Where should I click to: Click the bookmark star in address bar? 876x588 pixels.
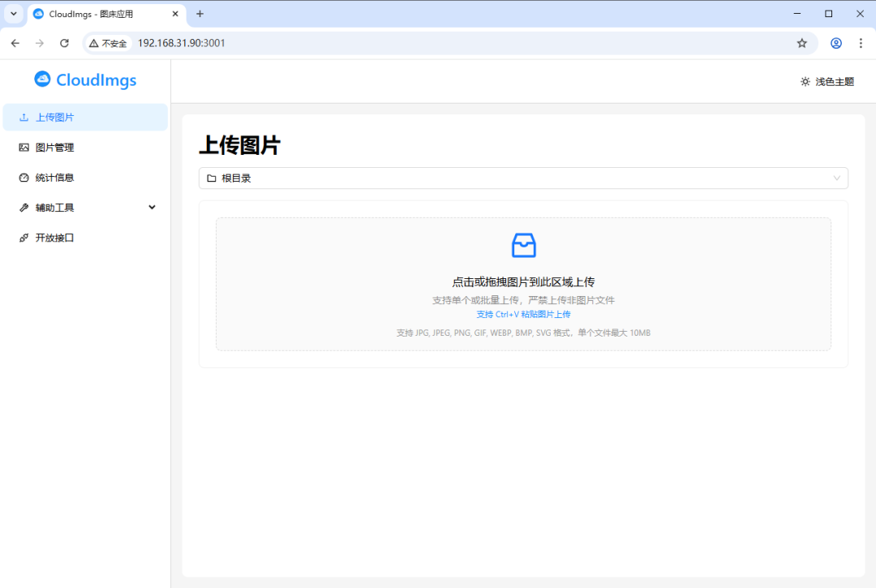(802, 43)
